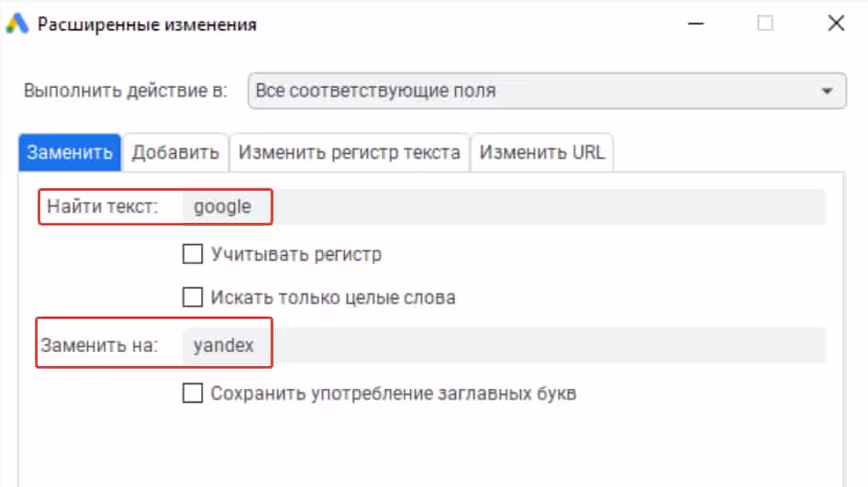The image size is (868, 487).
Task: Open the 'Изменить регистр текста' tab
Action: [x=350, y=152]
